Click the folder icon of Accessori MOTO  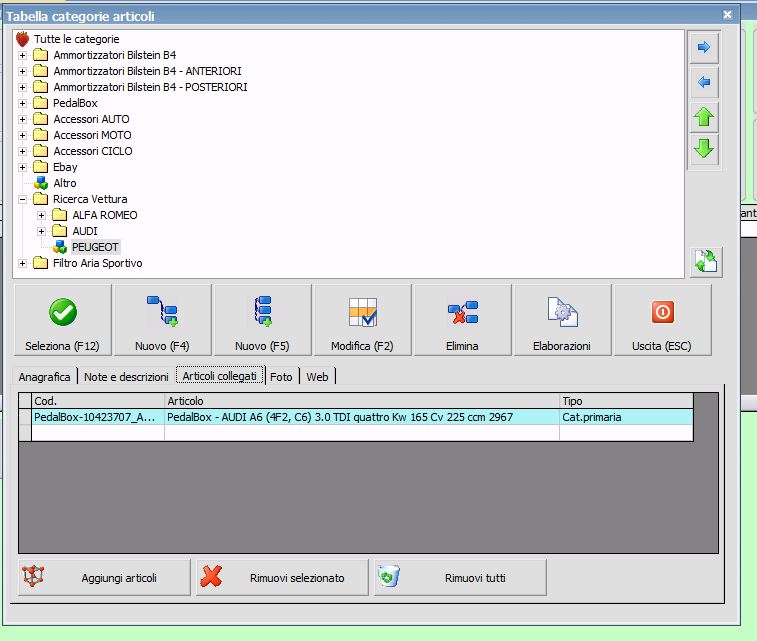point(41,135)
